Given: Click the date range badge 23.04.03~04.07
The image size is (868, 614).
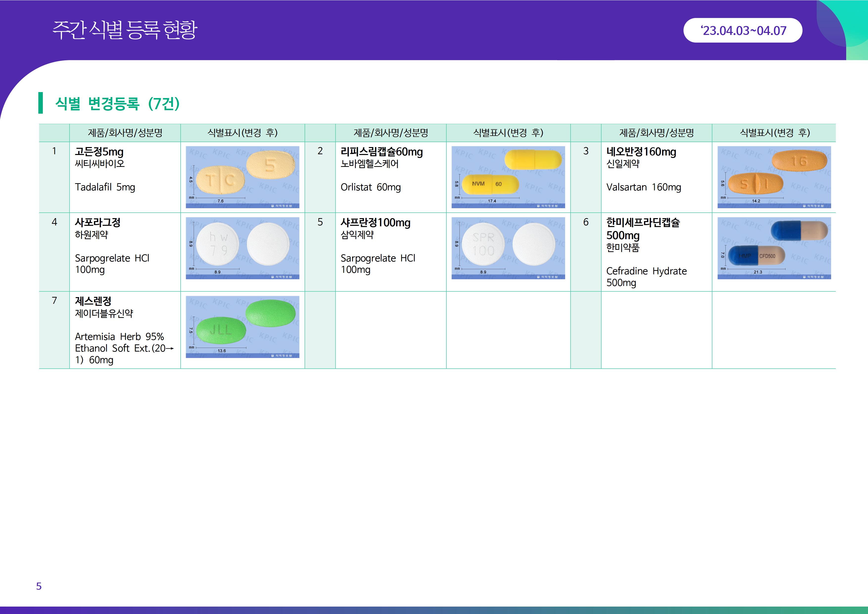Looking at the screenshot, I should point(743,31).
